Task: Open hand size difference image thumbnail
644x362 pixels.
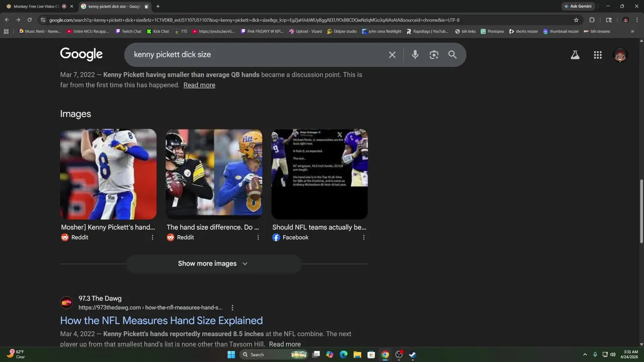Action: click(x=214, y=174)
